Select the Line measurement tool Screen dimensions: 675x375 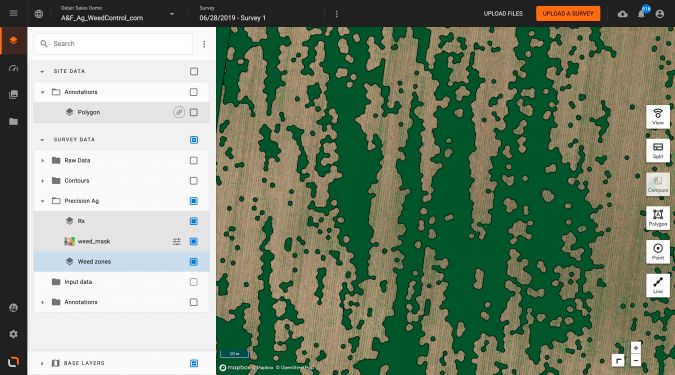click(x=658, y=285)
